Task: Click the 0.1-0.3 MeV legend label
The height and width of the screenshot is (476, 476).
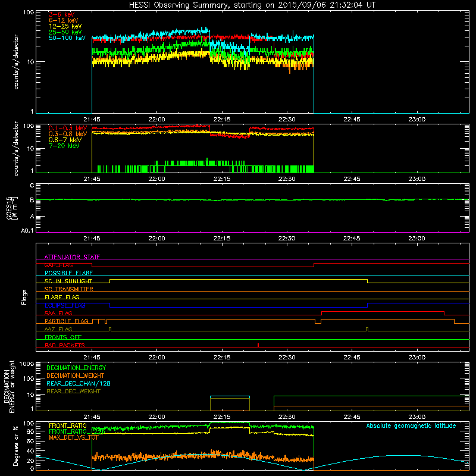Action: point(68,128)
